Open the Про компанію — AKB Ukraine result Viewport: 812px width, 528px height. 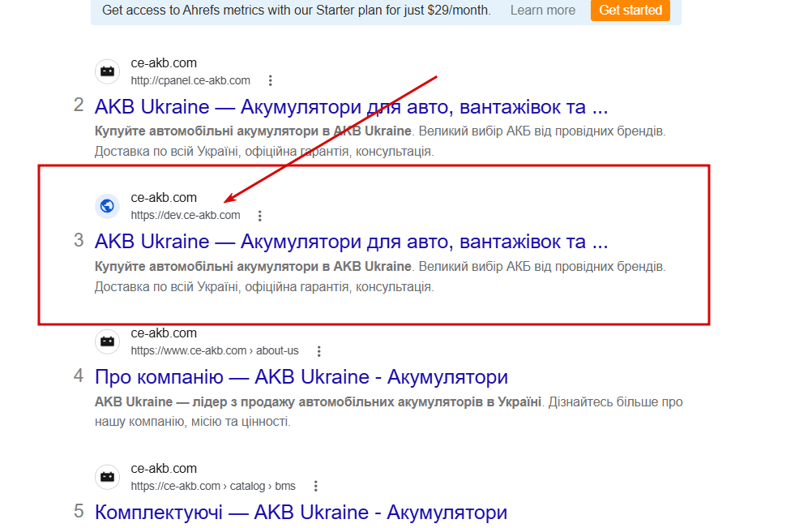click(x=301, y=376)
